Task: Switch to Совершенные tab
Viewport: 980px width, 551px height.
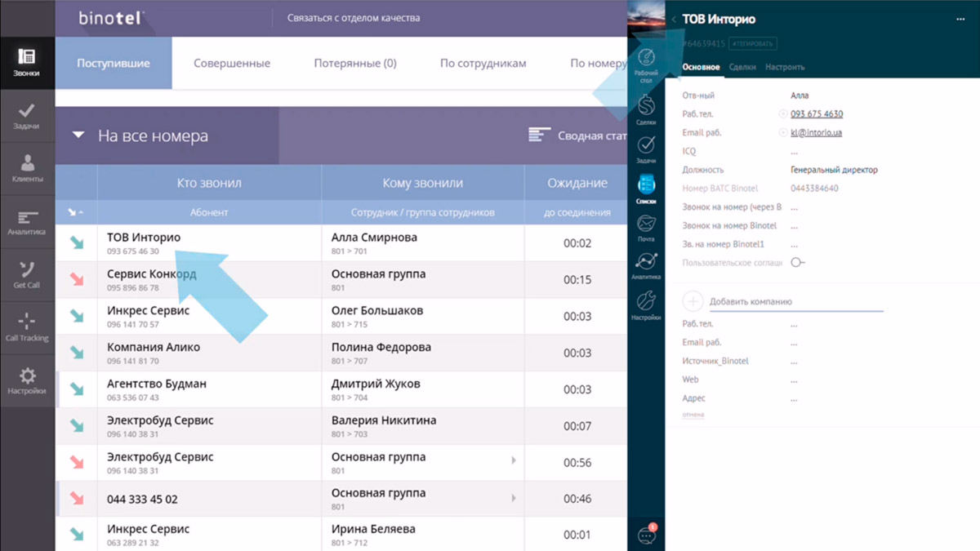Action: click(232, 63)
